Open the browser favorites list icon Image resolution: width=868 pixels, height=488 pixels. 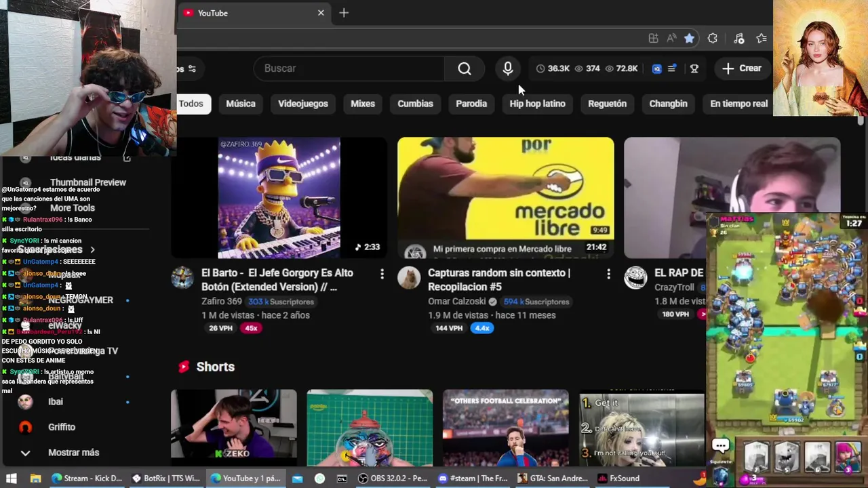762,39
